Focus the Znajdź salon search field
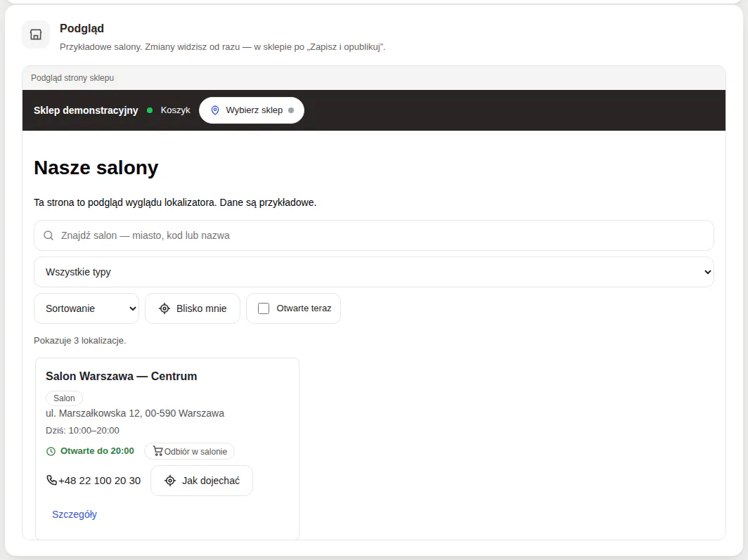 tap(374, 235)
